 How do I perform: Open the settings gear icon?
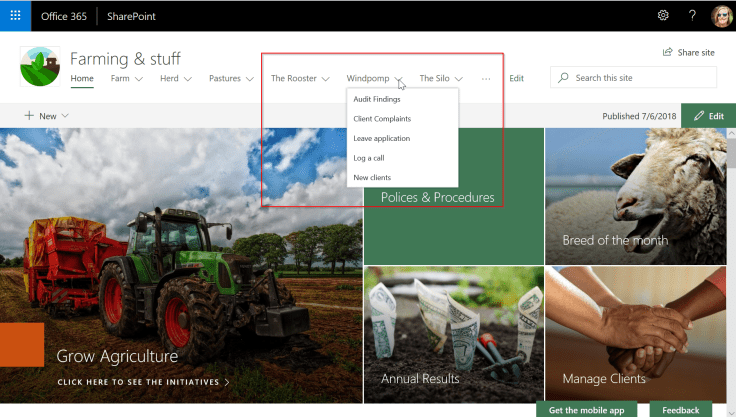[663, 16]
